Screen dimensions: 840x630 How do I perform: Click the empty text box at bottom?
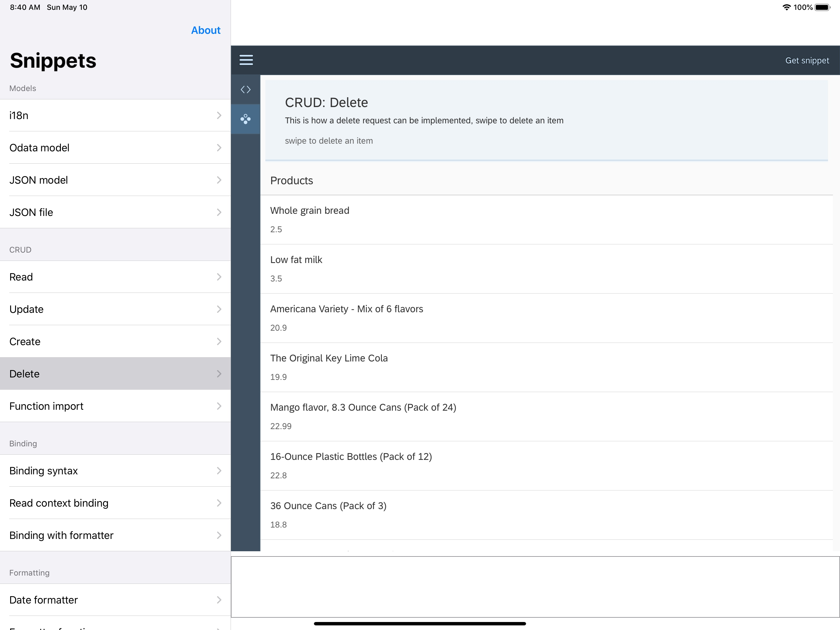pyautogui.click(x=535, y=587)
